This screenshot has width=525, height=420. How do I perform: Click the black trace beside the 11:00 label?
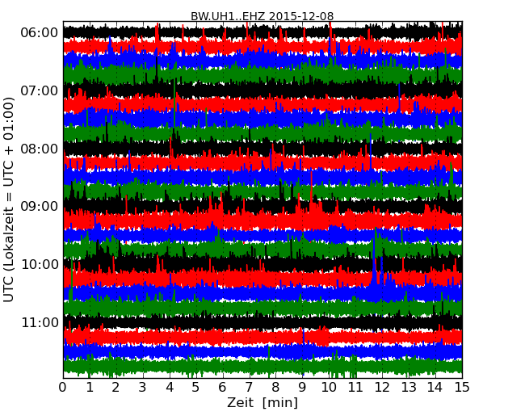[x=262, y=322]
